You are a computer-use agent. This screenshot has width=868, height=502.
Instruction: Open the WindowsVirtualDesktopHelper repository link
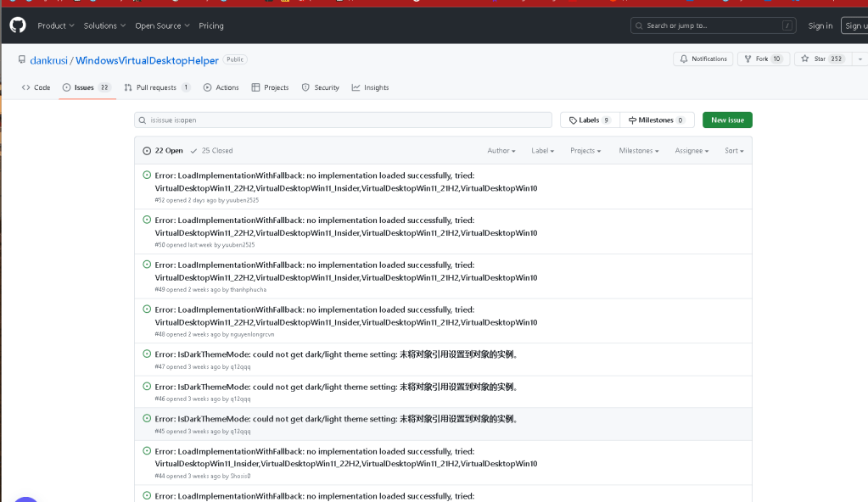point(147,60)
